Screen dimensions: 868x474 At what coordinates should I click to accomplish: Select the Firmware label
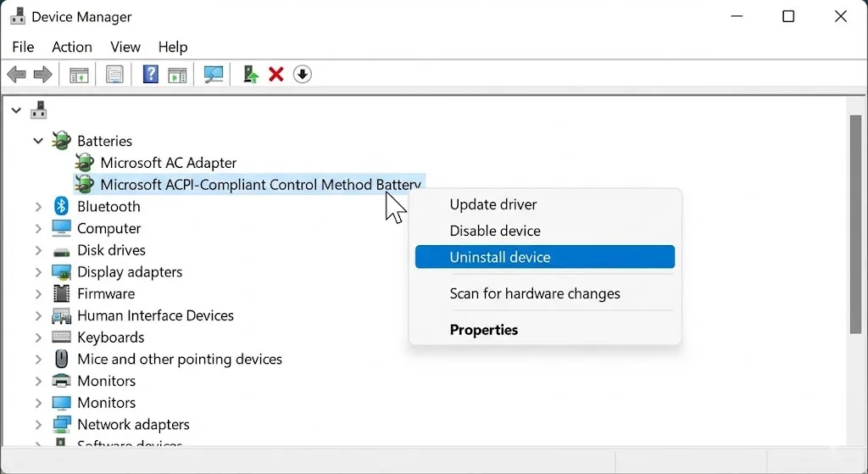pos(106,293)
